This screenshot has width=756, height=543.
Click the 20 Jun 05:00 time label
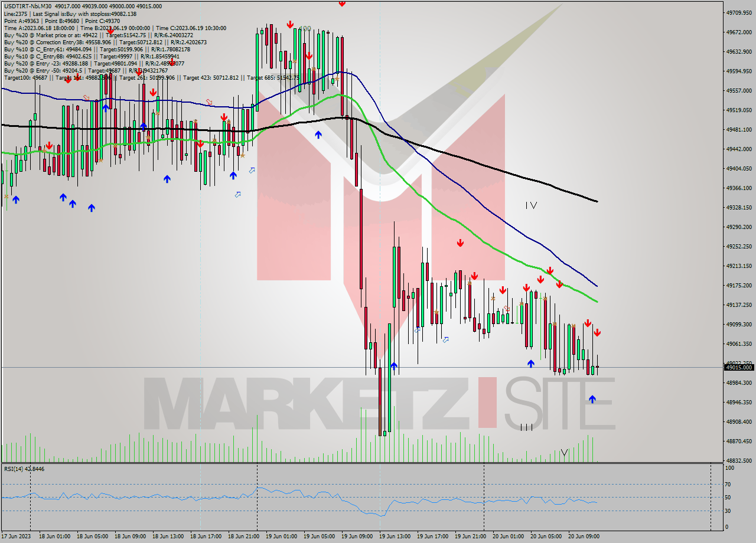[545, 537]
